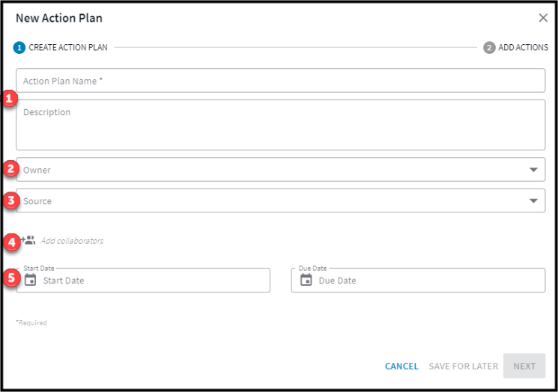Expand the Owner dropdown arrow
Viewport: 558px width, 392px height.
point(533,170)
